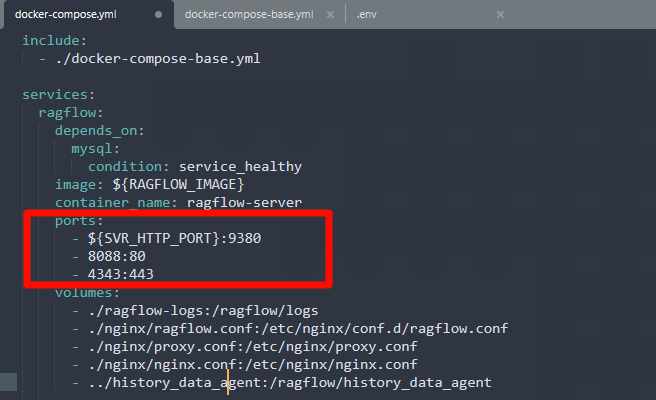Click the 'image:' key
This screenshot has width=656, height=400.
(x=79, y=185)
